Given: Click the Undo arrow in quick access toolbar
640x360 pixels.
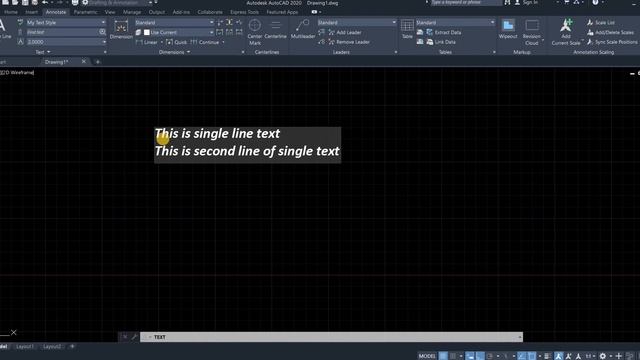Looking at the screenshot, I should [x=45, y=2].
